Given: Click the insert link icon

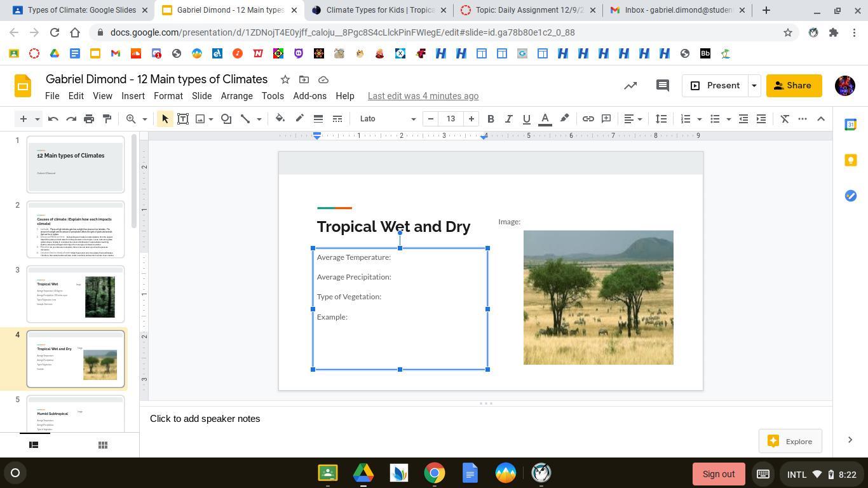Looking at the screenshot, I should point(588,119).
